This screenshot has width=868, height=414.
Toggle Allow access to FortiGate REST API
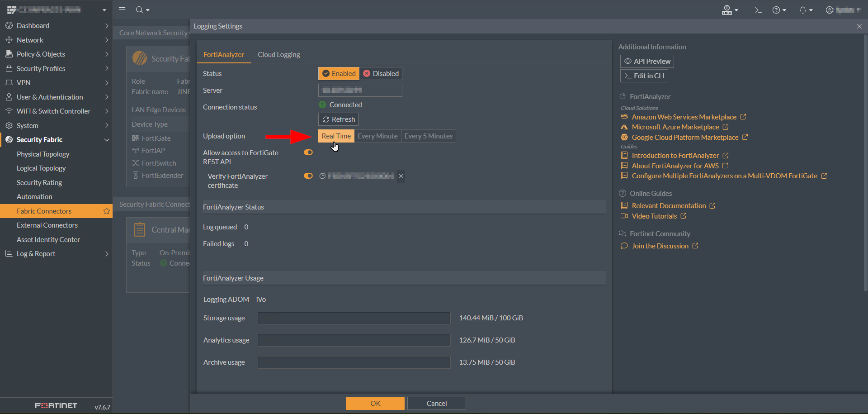308,152
